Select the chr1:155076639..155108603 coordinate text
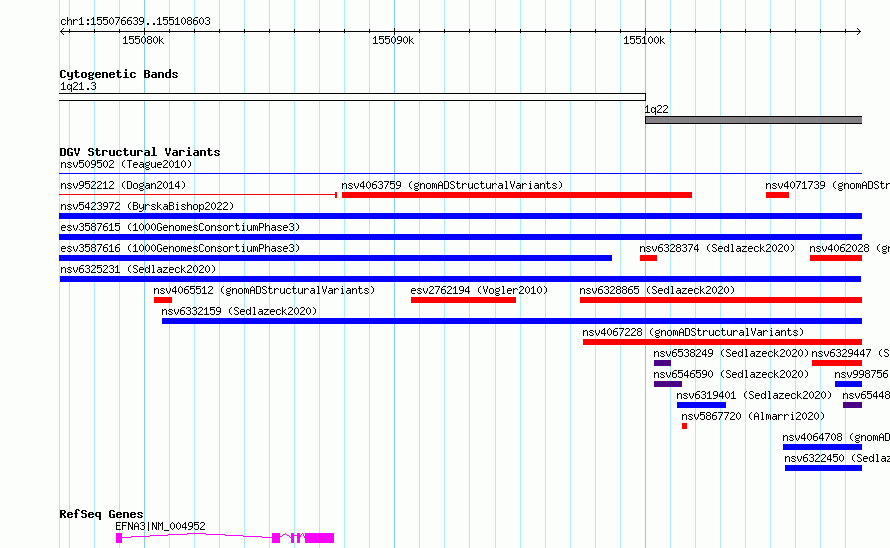This screenshot has height=548, width=890. pyautogui.click(x=135, y=21)
